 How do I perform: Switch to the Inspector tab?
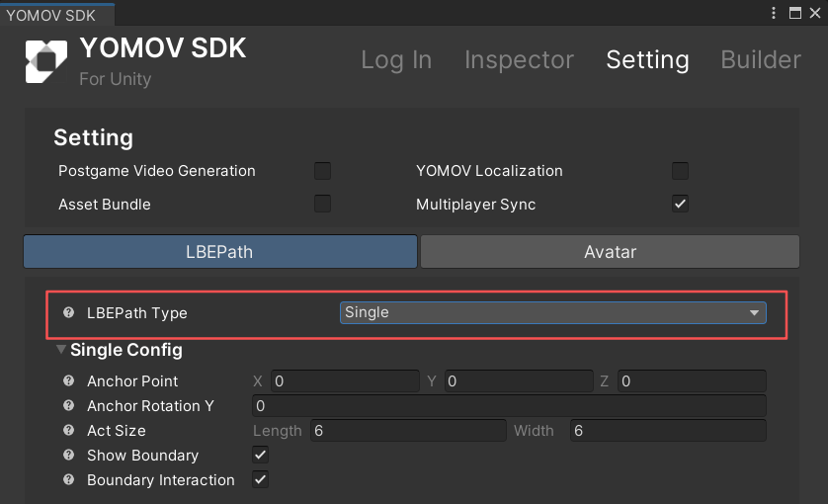click(x=519, y=59)
